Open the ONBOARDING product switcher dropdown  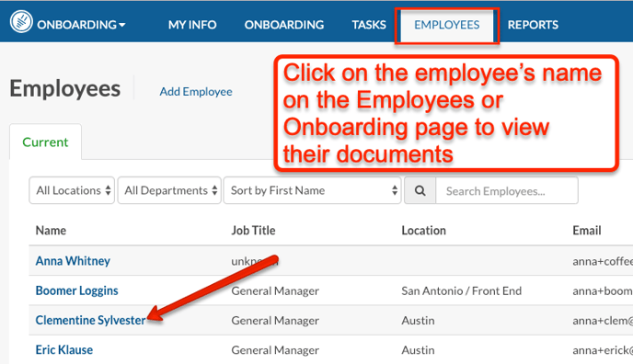click(81, 25)
